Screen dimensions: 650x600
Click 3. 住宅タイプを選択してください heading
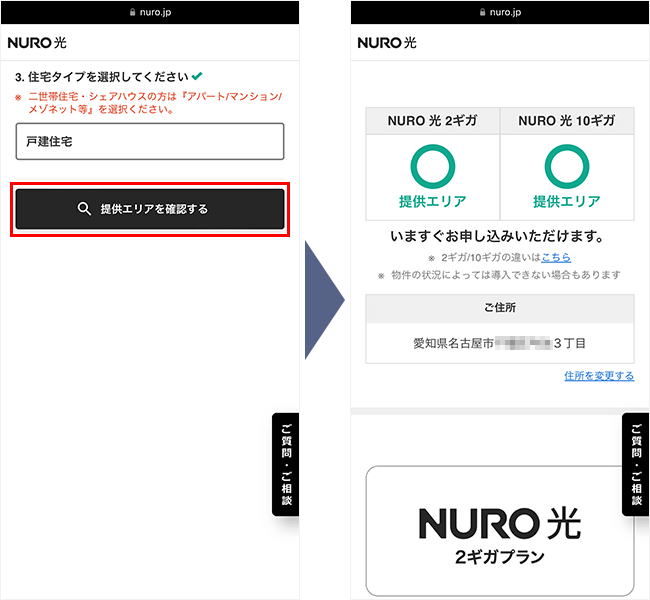tap(102, 77)
